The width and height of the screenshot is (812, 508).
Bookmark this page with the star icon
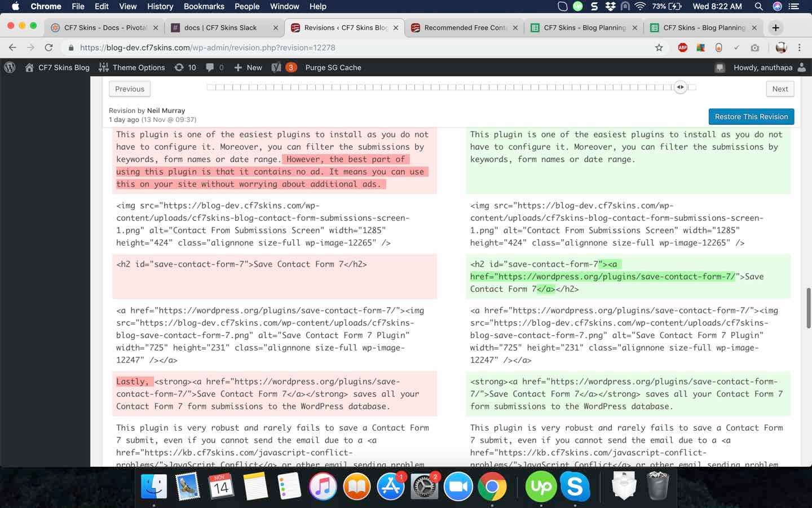pyautogui.click(x=659, y=47)
